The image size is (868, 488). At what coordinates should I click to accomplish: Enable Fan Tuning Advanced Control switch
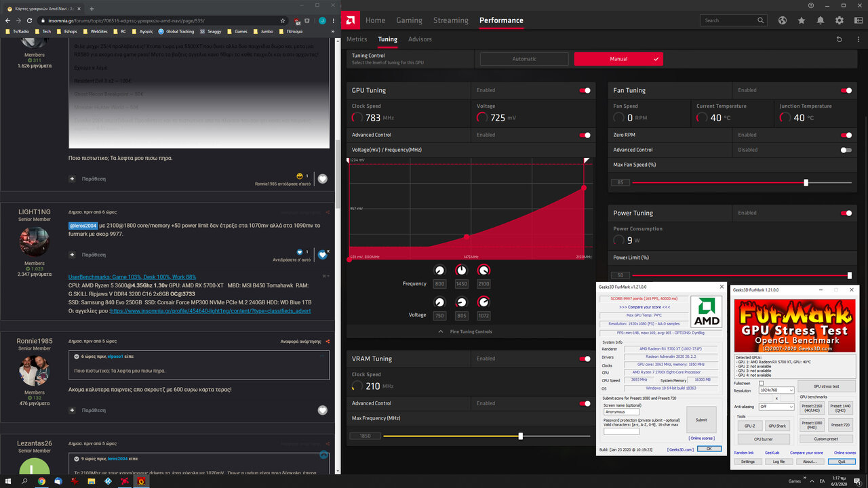coord(846,150)
